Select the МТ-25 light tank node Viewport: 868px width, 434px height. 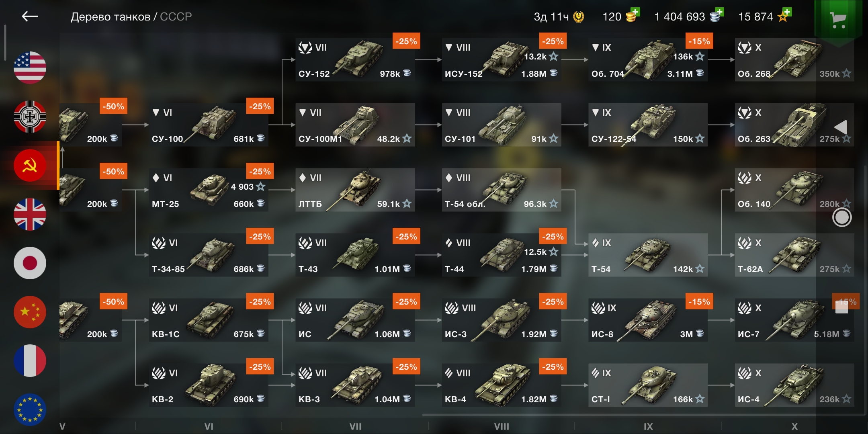click(209, 190)
